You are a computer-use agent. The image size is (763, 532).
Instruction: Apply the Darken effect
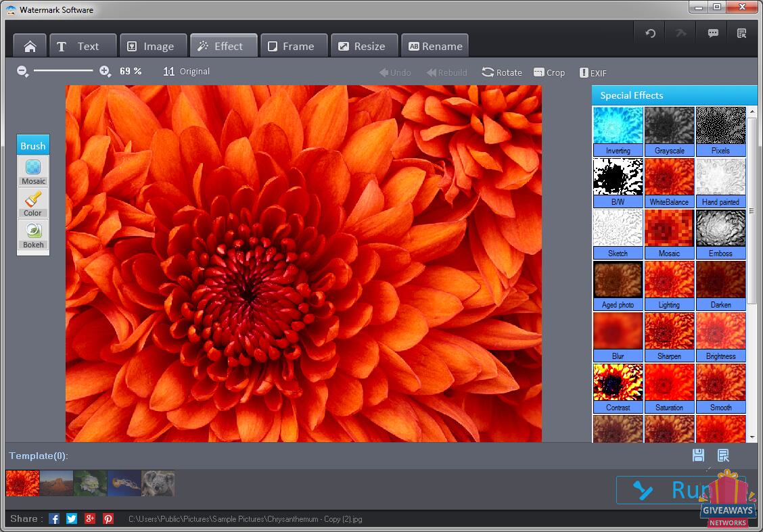[x=720, y=285]
